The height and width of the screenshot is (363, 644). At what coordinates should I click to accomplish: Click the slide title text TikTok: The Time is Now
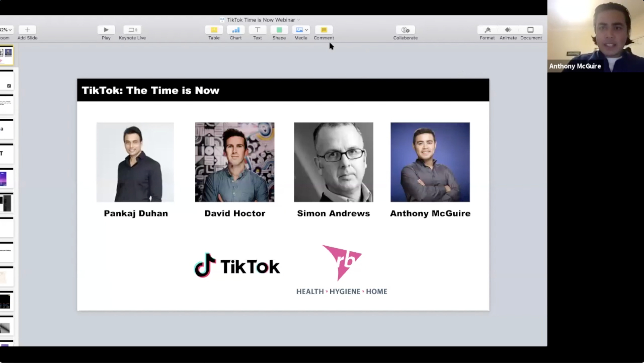click(150, 90)
